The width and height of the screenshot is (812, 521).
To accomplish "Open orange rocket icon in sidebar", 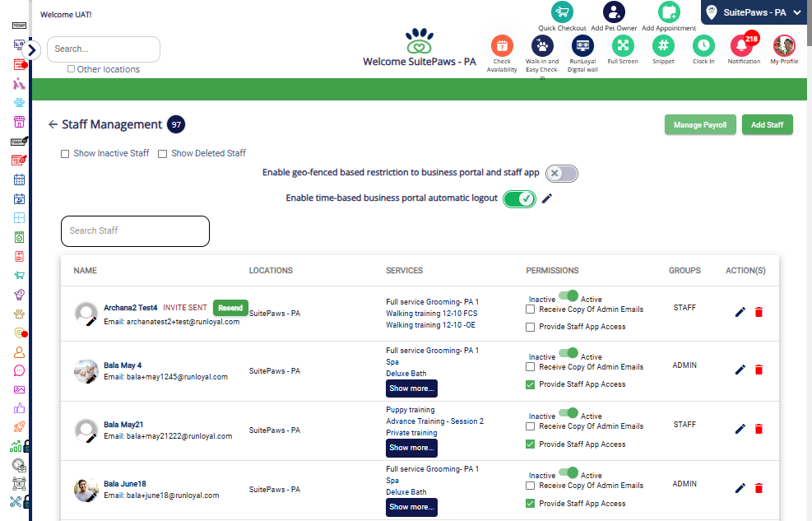I will (x=19, y=427).
